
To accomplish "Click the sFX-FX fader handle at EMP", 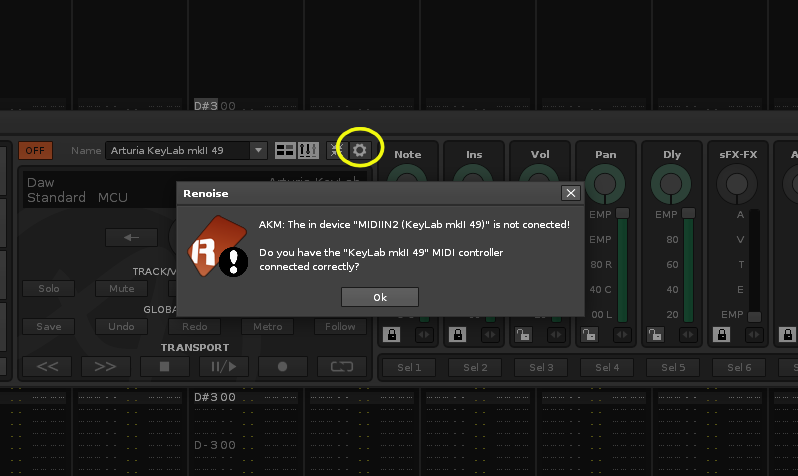I will point(754,317).
